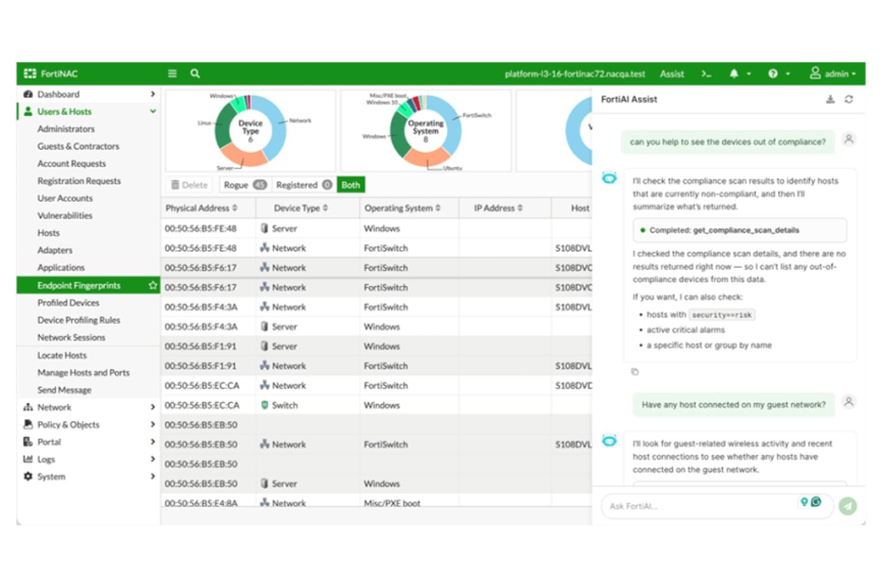Click the Portal sidebar icon
The width and height of the screenshot is (882, 588).
(x=28, y=441)
